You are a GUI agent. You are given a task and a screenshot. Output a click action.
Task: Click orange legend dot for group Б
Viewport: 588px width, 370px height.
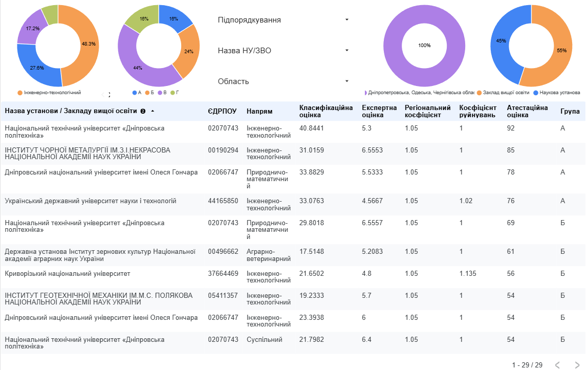tap(147, 93)
